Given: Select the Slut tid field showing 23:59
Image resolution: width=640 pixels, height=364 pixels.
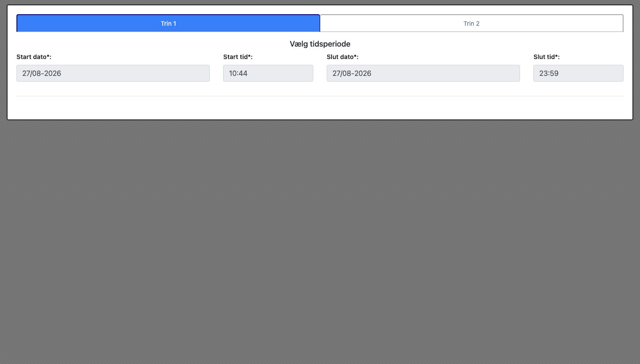Looking at the screenshot, I should point(578,73).
